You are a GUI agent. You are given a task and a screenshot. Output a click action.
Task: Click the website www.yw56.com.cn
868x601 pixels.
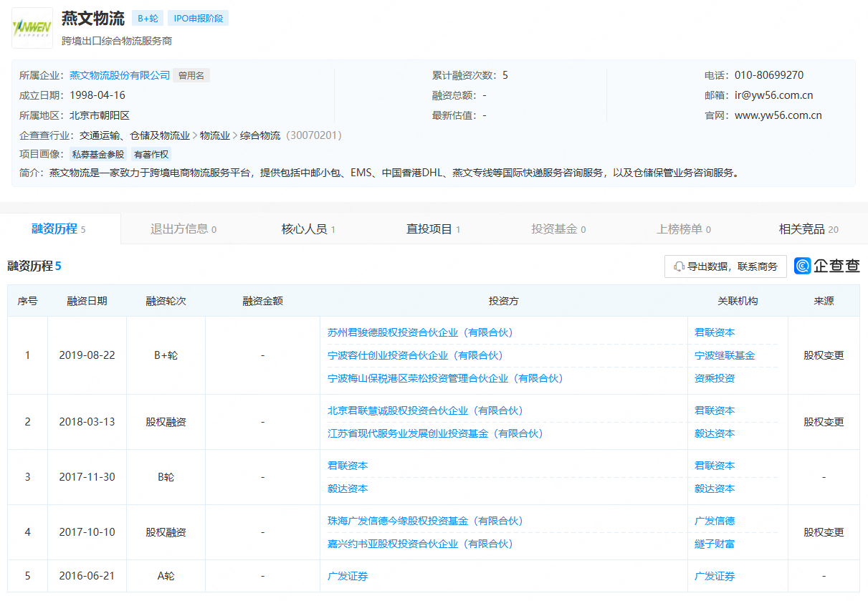[x=778, y=115]
